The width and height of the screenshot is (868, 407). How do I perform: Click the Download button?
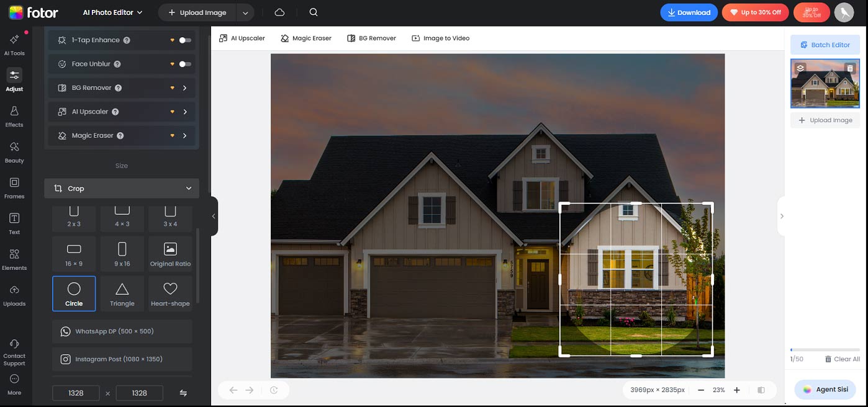pyautogui.click(x=689, y=12)
